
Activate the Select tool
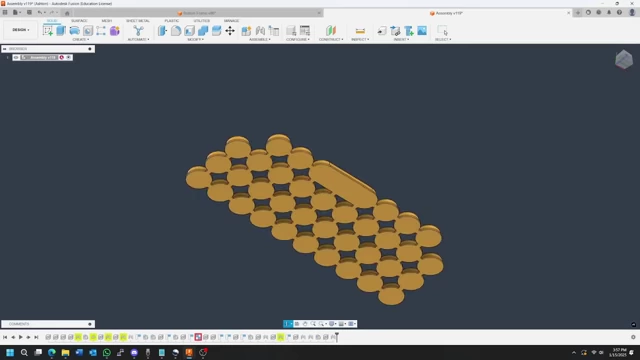pos(442,31)
